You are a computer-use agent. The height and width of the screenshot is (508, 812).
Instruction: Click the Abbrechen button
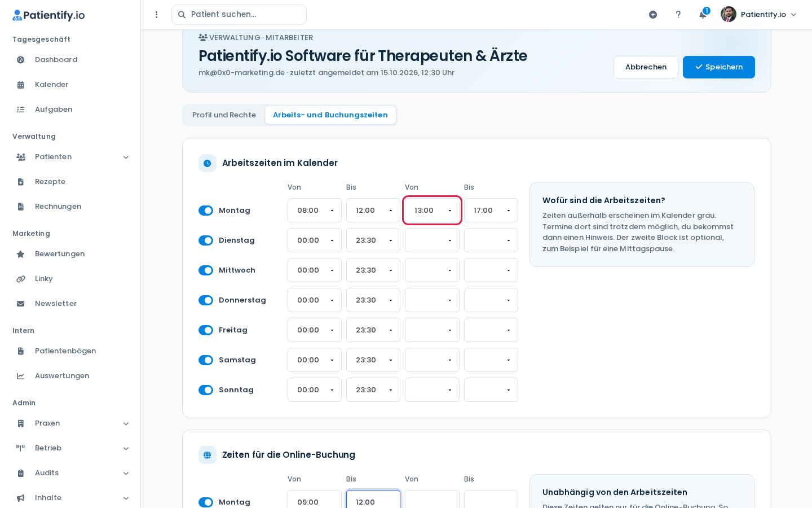[x=646, y=67]
